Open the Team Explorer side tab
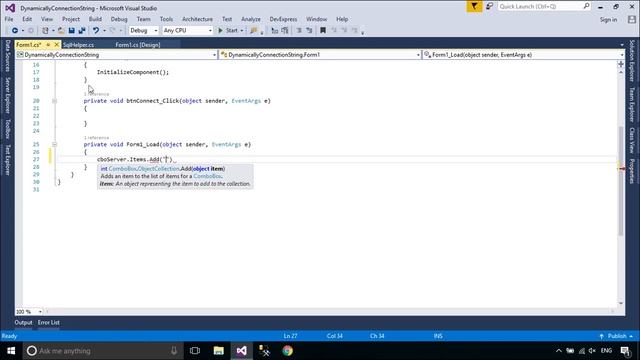This screenshot has height=360, width=640. point(632,104)
